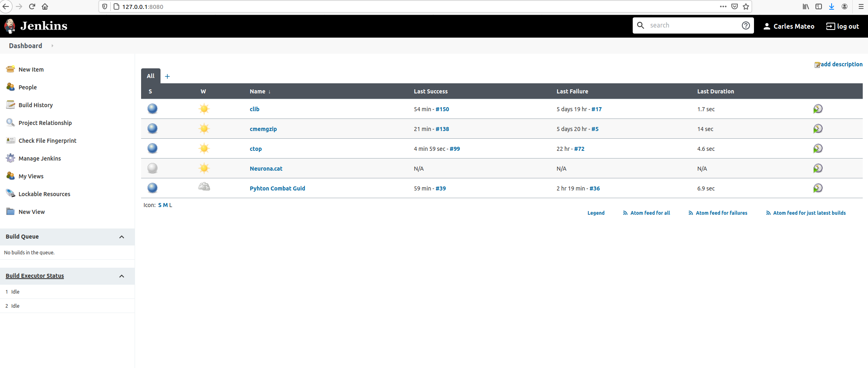This screenshot has height=368, width=868.
Task: Click the search help question-mark icon
Action: [746, 25]
